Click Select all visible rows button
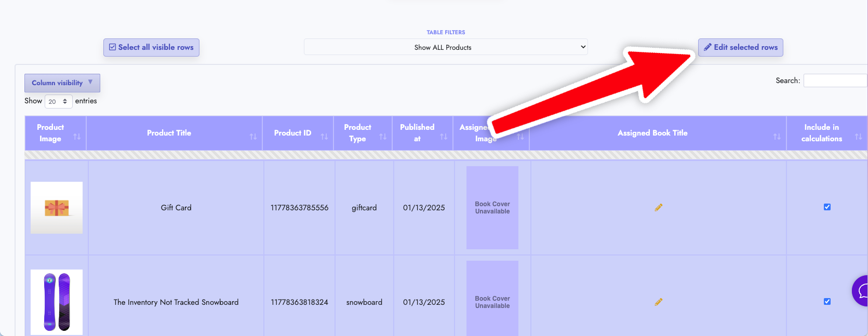 (151, 47)
